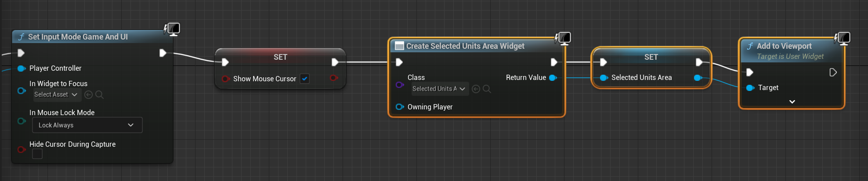Click the Target input pin on Add to Viewport
868x181 pixels.
pyautogui.click(x=750, y=88)
